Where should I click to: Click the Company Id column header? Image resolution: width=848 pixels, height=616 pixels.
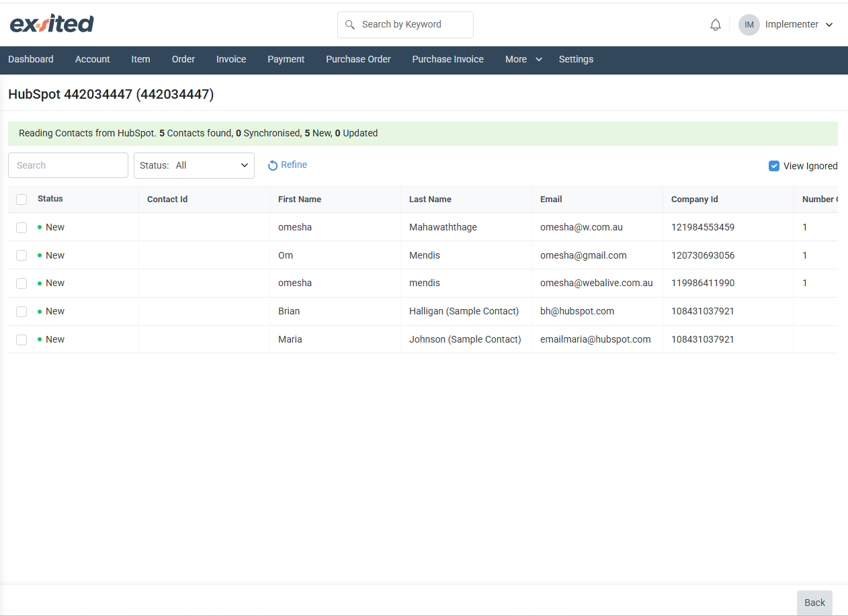695,200
